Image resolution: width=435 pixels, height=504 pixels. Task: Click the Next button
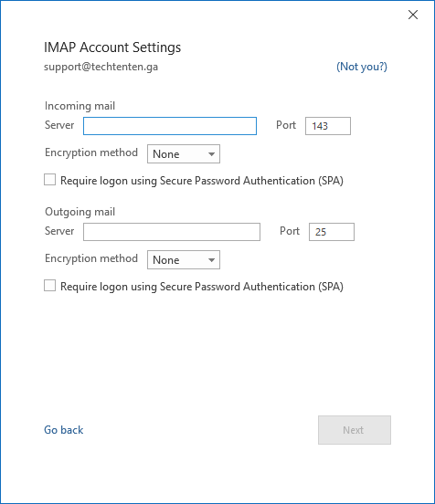click(x=355, y=430)
